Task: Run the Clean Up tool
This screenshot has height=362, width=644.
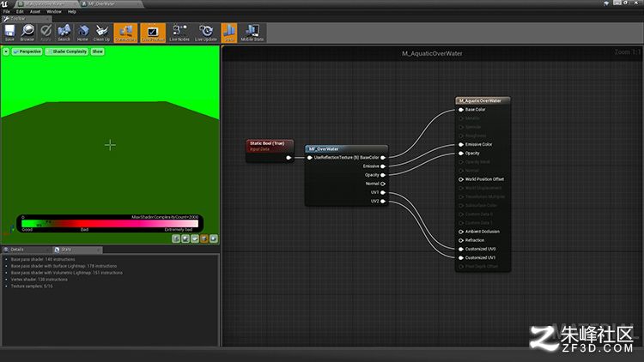Action: click(x=101, y=33)
